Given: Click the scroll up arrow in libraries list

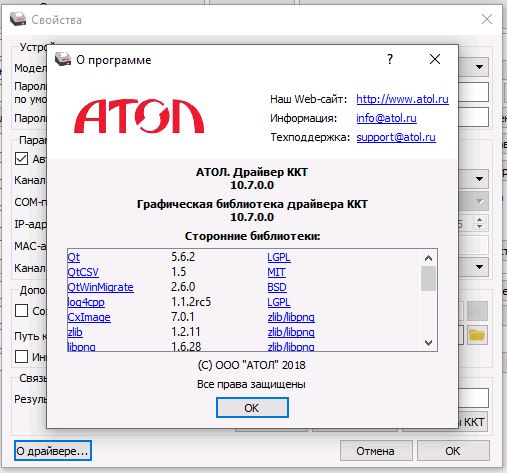Looking at the screenshot, I should (x=429, y=258).
